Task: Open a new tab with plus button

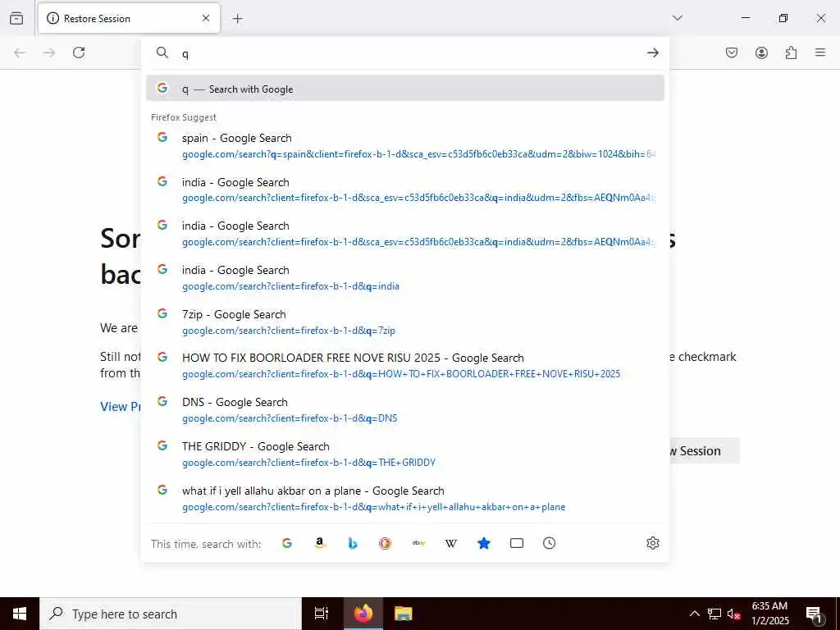Action: click(237, 19)
